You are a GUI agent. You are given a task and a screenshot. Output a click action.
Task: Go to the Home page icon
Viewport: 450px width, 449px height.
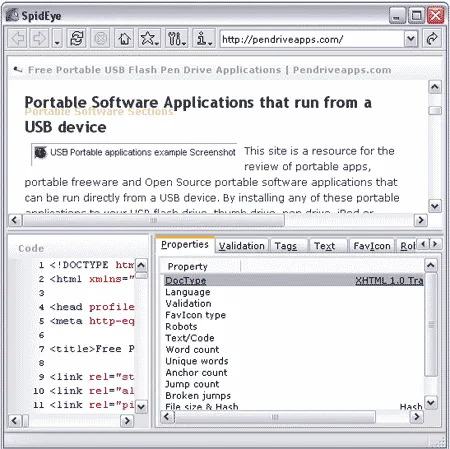coord(124,39)
